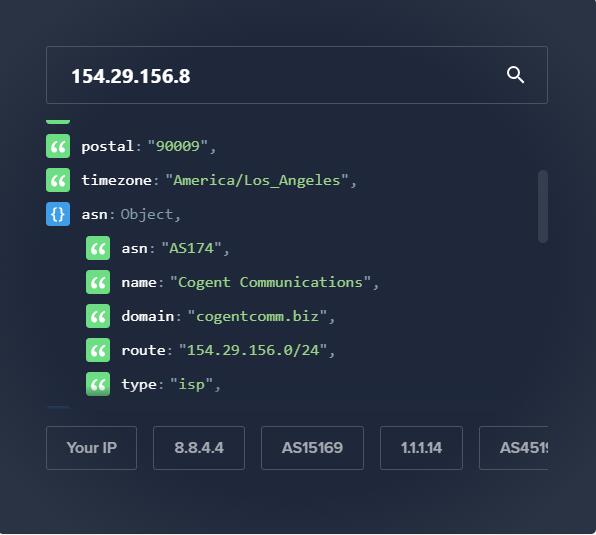The image size is (596, 535).
Task: Click the asn Object label row
Action: coord(132,214)
